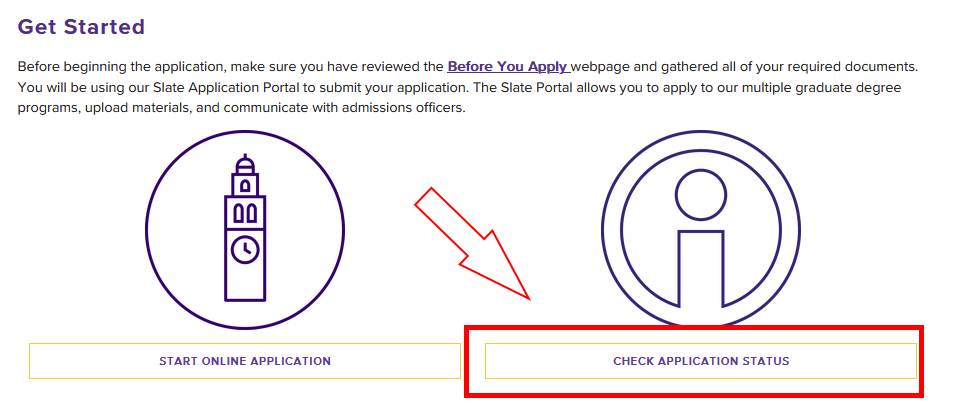Follow the Before You Apply link

point(508,67)
